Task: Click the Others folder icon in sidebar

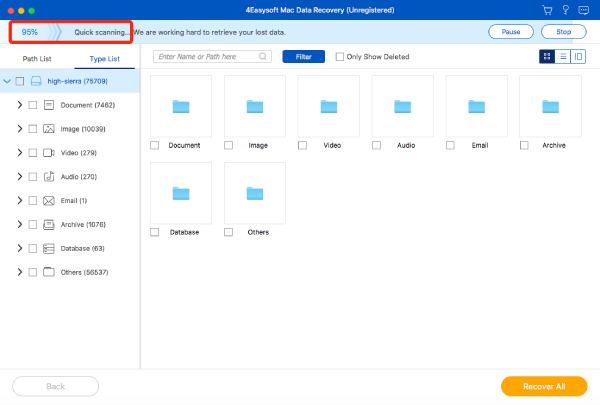Action: (49, 272)
